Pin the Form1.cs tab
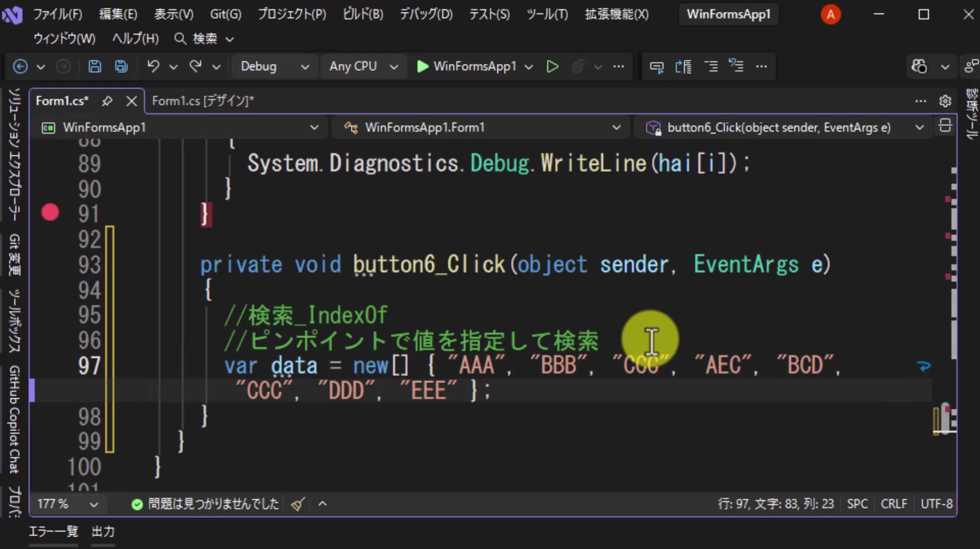Viewport: 980px width, 549px height. point(107,101)
